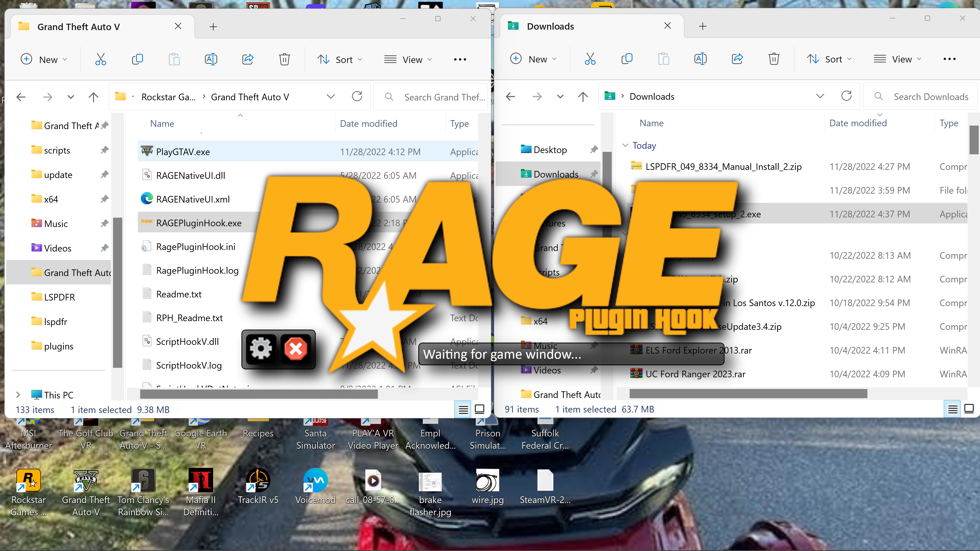Click the RAGE Plugin Hook settings gear icon
The height and width of the screenshot is (551, 980).
pyautogui.click(x=261, y=348)
